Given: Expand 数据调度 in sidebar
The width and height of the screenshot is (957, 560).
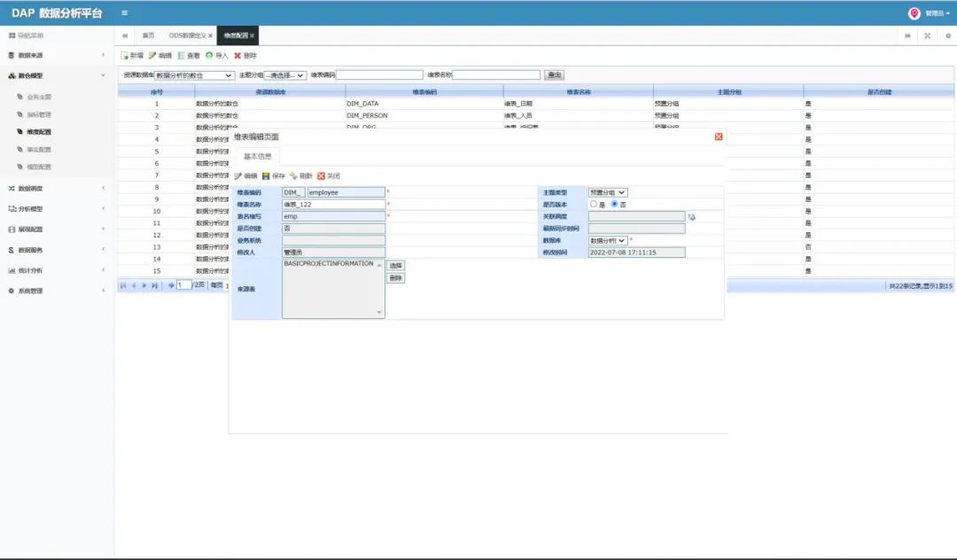Looking at the screenshot, I should pyautogui.click(x=57, y=188).
